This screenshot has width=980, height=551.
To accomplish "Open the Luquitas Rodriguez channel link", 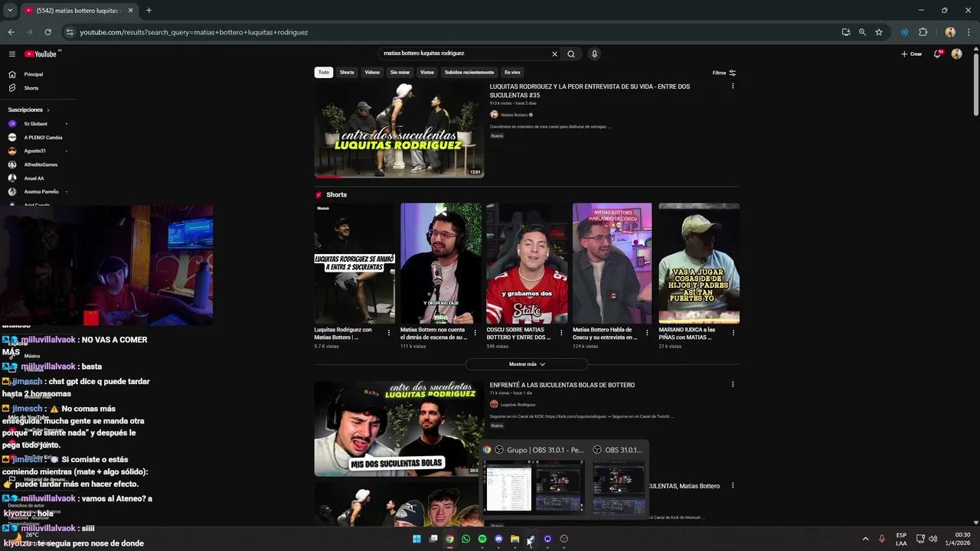I will coord(518,404).
